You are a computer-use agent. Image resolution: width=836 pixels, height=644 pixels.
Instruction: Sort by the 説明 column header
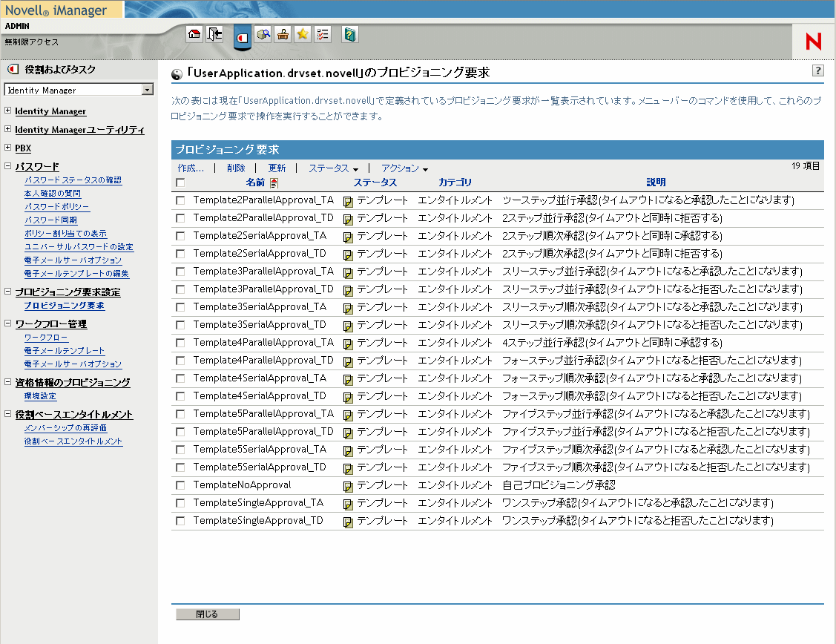pyautogui.click(x=656, y=183)
